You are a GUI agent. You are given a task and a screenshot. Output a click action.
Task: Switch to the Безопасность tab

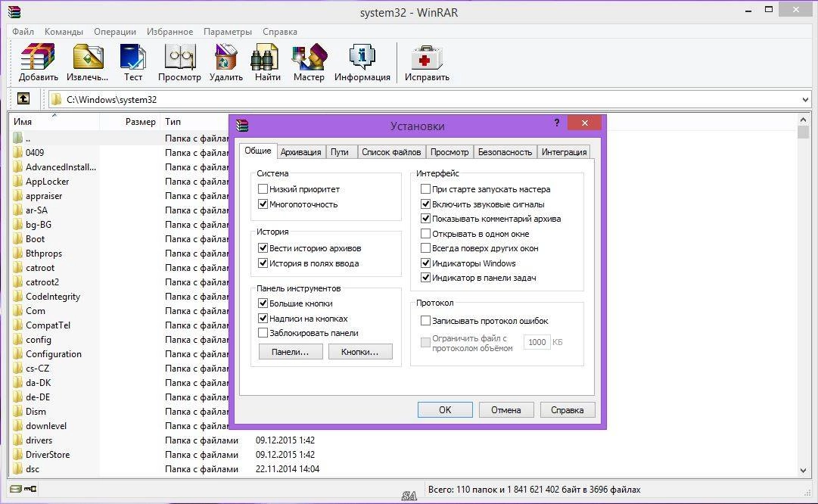coord(505,152)
